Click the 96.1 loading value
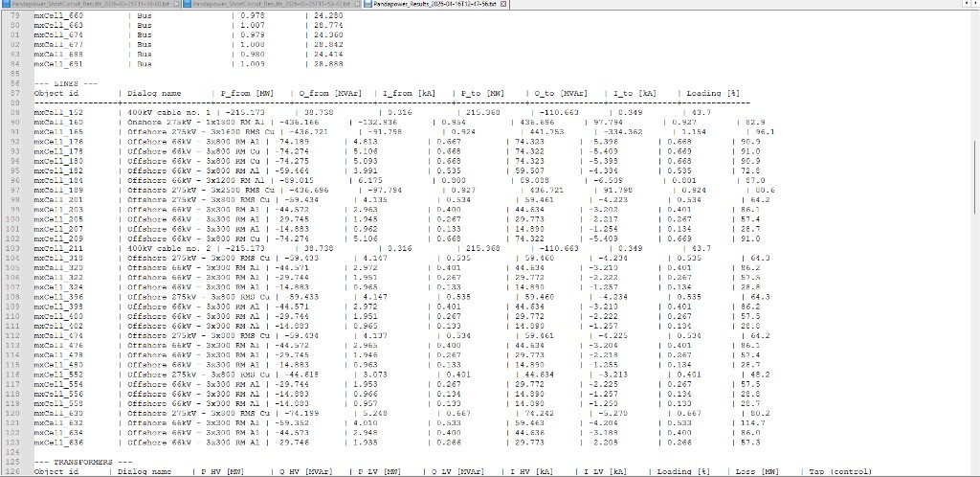980x477 pixels. point(766,132)
